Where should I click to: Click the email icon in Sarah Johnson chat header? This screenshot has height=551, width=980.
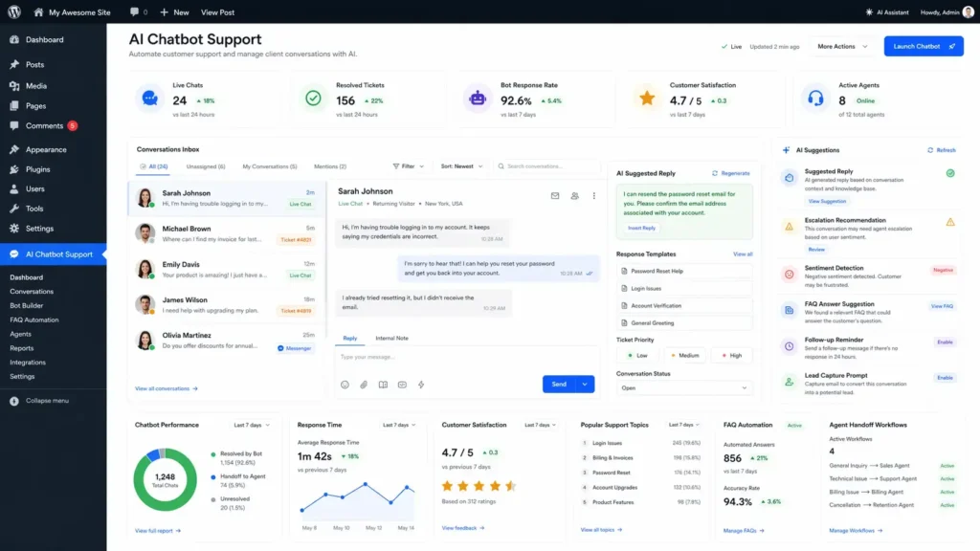(554, 195)
